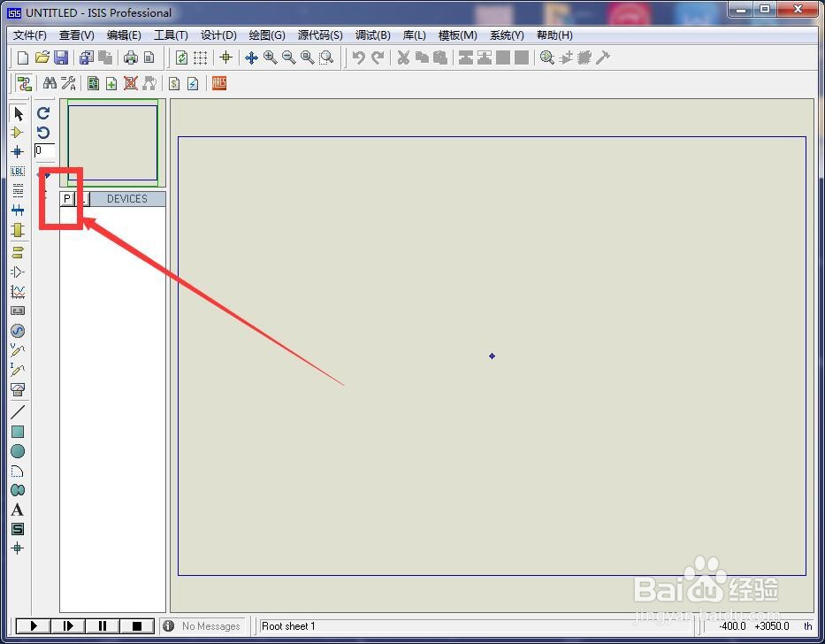Screen dimensions: 825x644
Task: Zoom out of the schematic
Action: pos(289,57)
